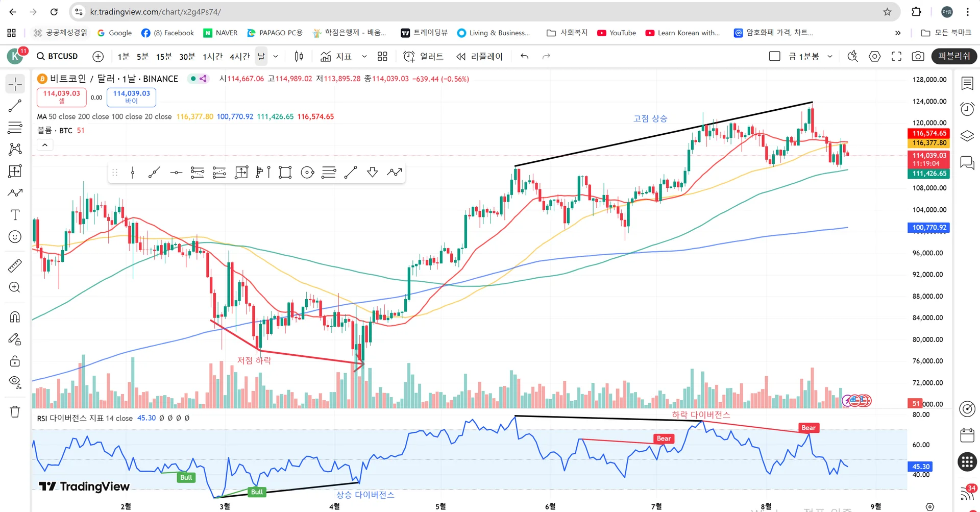
Task: Open the 금 1분봉 layout dropdown
Action: 830,56
